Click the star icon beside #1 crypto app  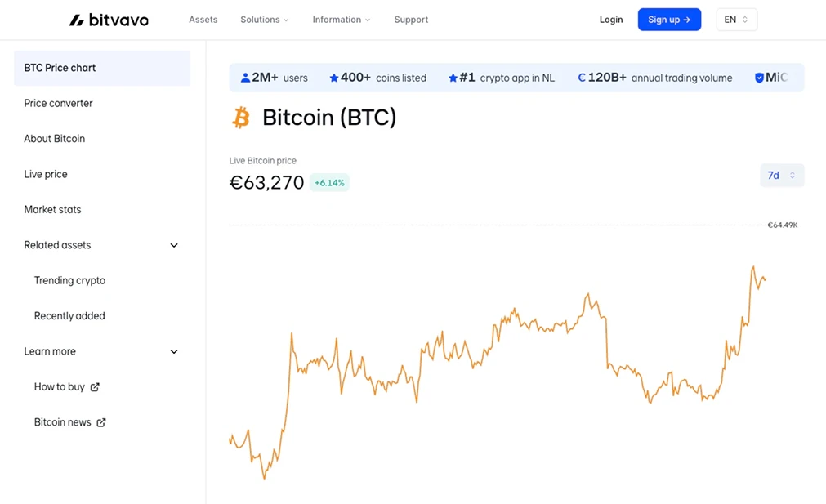[x=452, y=77]
